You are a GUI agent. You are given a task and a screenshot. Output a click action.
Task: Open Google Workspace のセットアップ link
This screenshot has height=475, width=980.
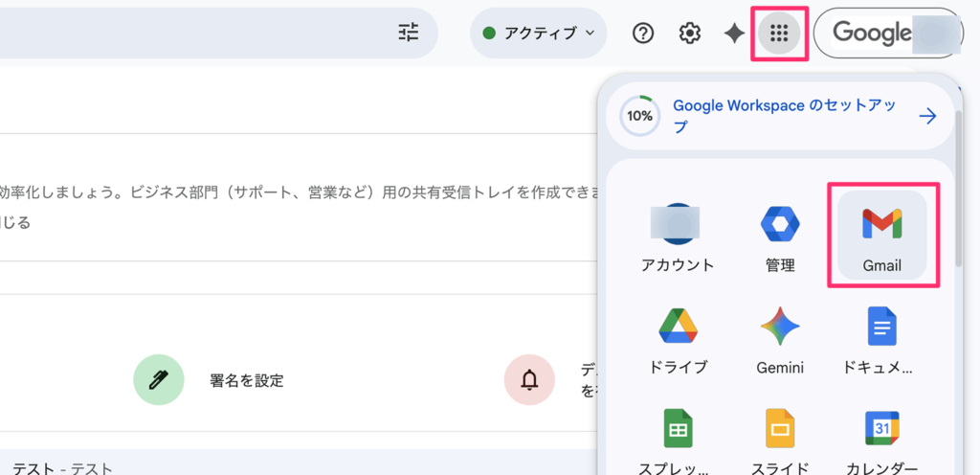click(x=785, y=116)
